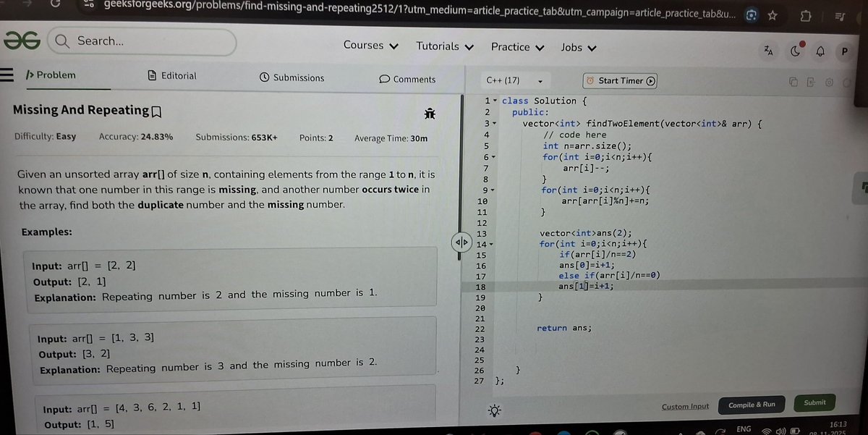Switch to the Editorial tab
Screen dimensions: 868x435
tap(172, 76)
